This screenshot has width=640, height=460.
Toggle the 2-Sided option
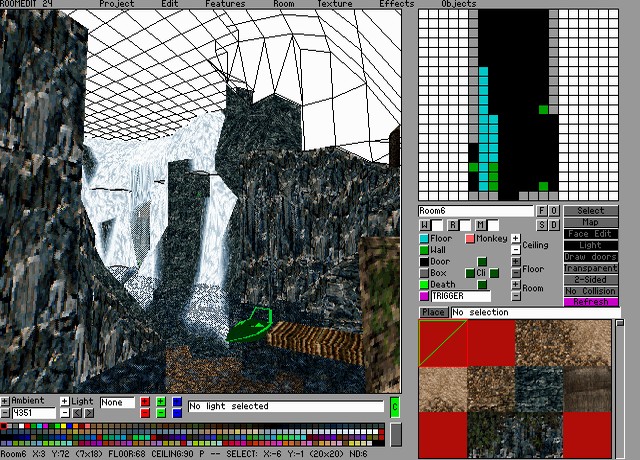pos(591,279)
